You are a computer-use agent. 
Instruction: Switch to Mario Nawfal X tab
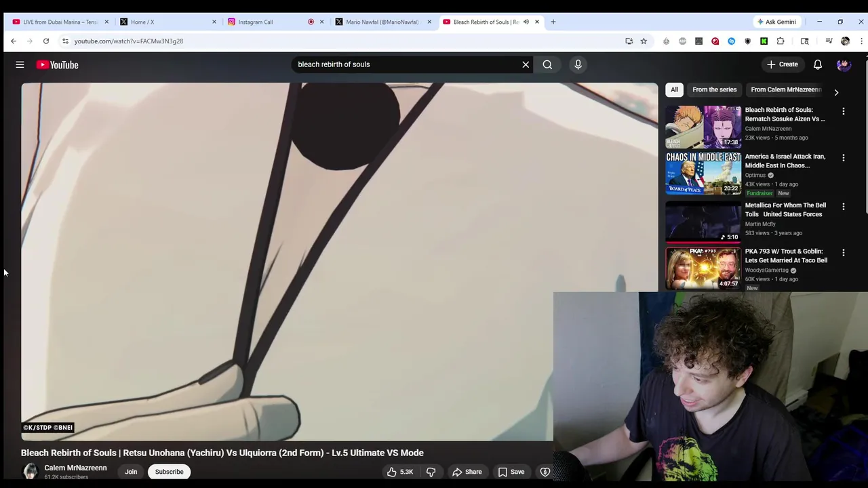pos(382,22)
